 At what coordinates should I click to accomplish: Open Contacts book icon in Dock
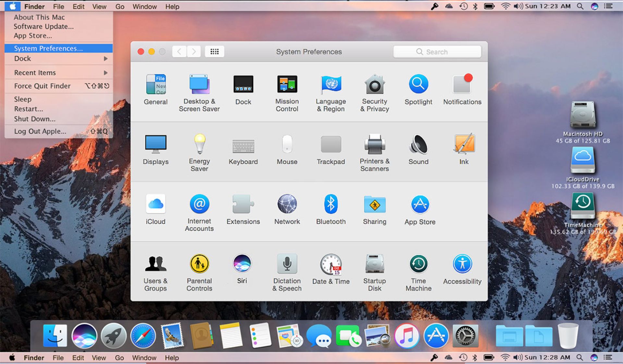(202, 336)
